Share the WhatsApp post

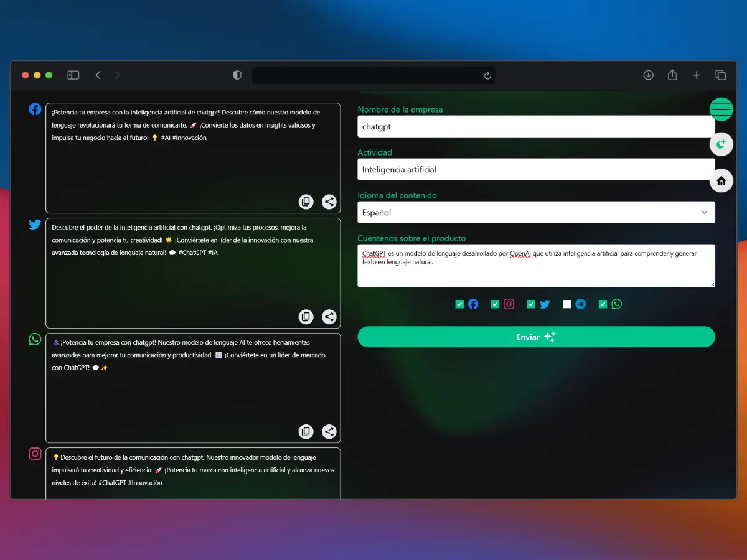[x=329, y=432]
